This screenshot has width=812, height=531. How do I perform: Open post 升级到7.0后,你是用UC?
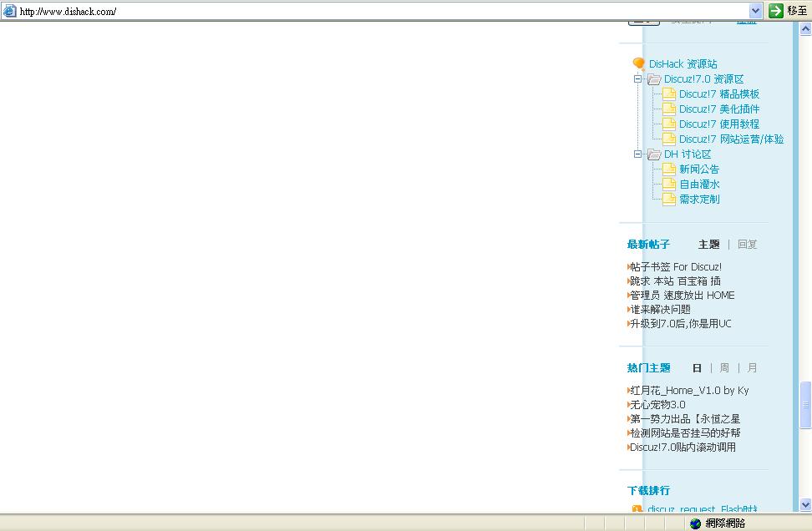point(681,324)
